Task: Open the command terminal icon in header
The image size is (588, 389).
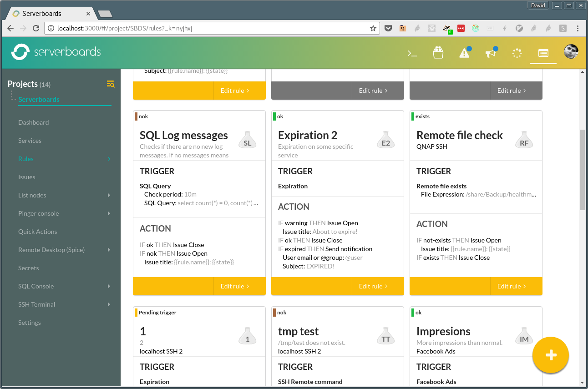Action: (x=412, y=54)
